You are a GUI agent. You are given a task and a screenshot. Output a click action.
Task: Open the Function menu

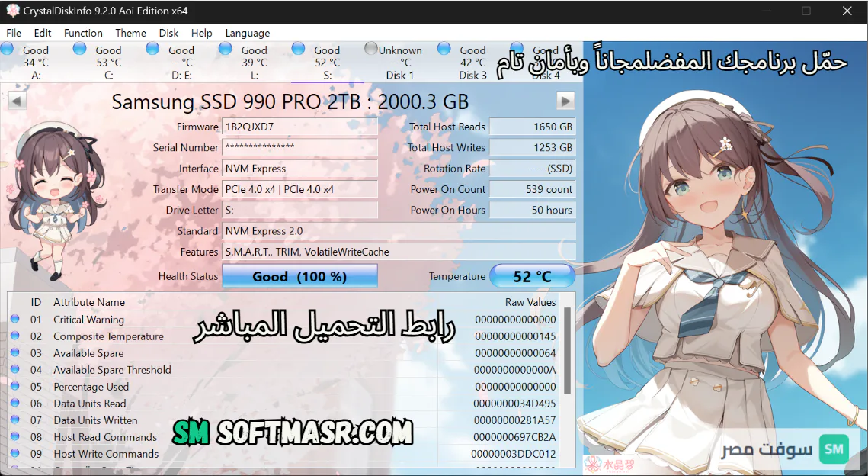coord(83,33)
